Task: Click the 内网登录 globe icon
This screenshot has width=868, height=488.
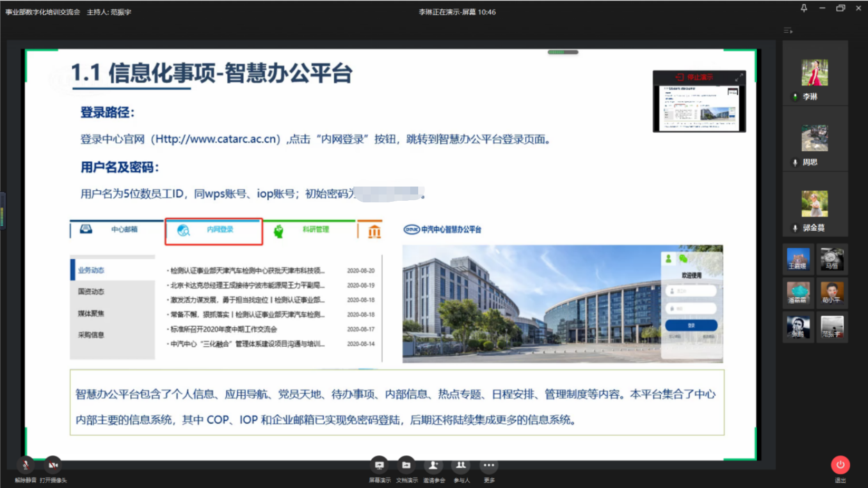Action: point(183,230)
